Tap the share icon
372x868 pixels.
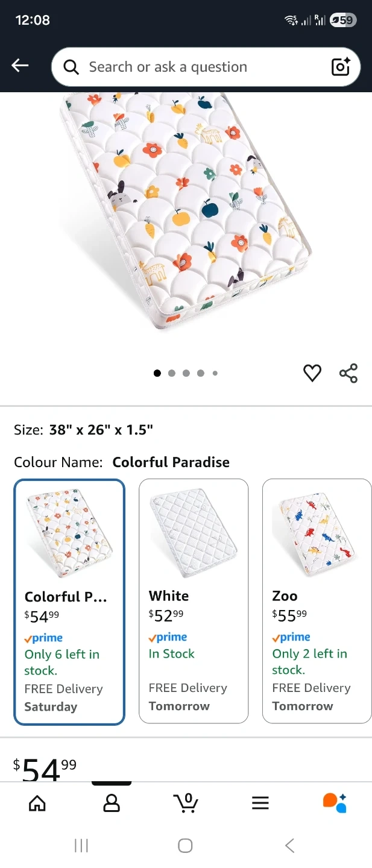(348, 373)
